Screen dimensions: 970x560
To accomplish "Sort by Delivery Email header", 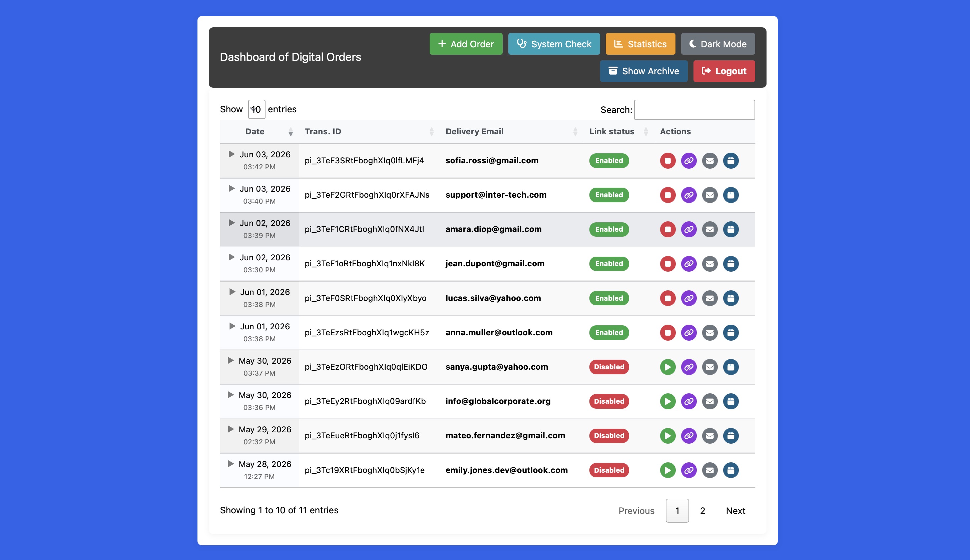I will point(511,132).
